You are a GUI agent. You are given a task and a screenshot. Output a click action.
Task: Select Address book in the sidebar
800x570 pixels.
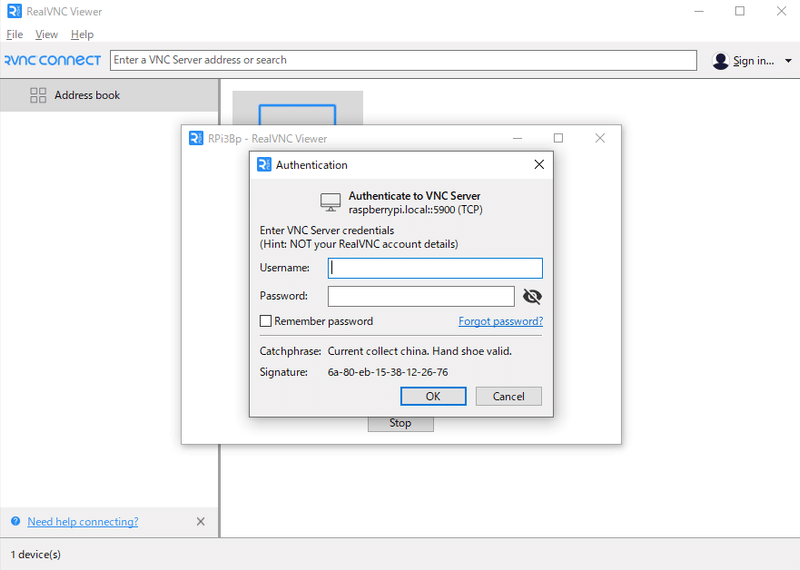(109, 95)
